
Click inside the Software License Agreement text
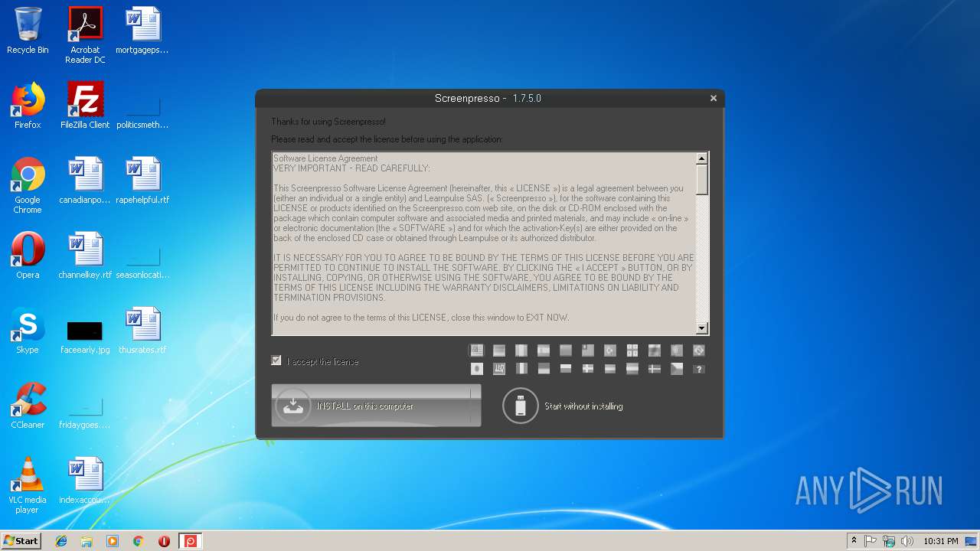pos(484,243)
